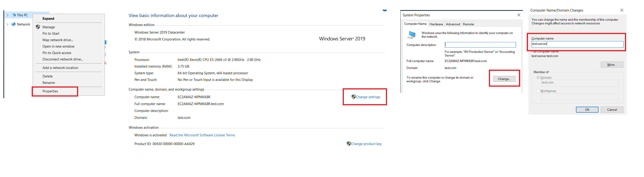Click the shield icon beside Manage
This screenshot has height=177, width=644.
(x=38, y=27)
